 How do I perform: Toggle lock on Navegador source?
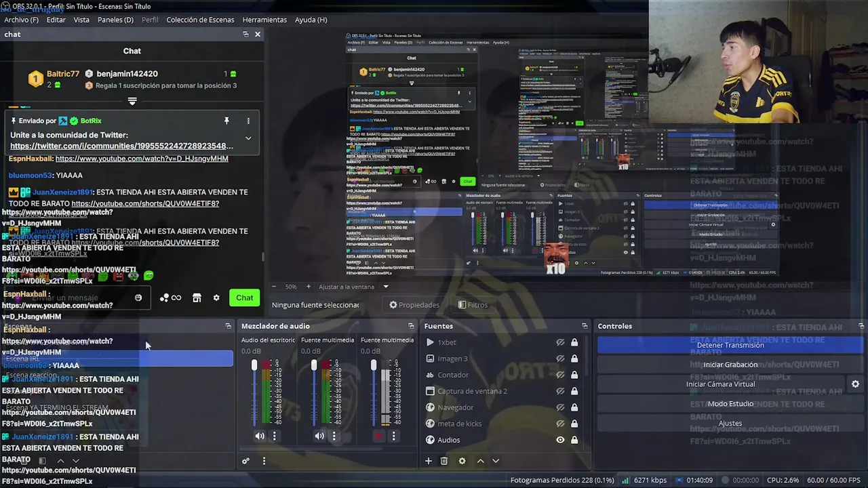pyautogui.click(x=574, y=407)
